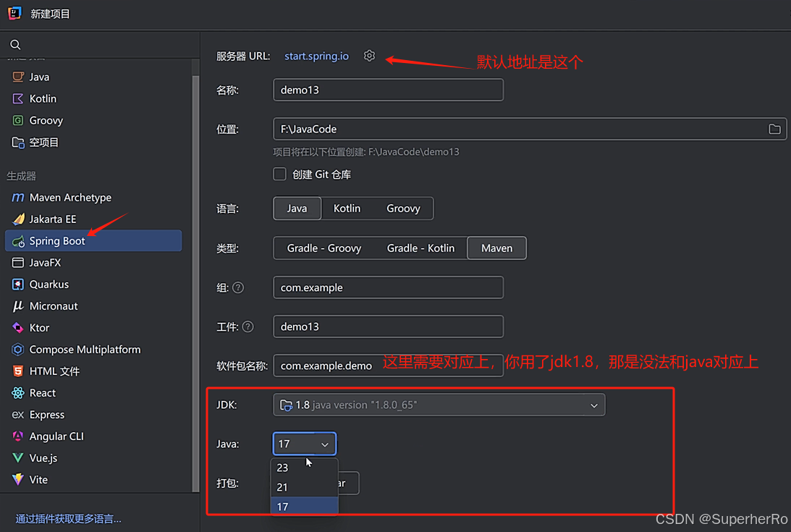Select Kotlin as the language
This screenshot has width=791, height=532.
[x=347, y=208]
